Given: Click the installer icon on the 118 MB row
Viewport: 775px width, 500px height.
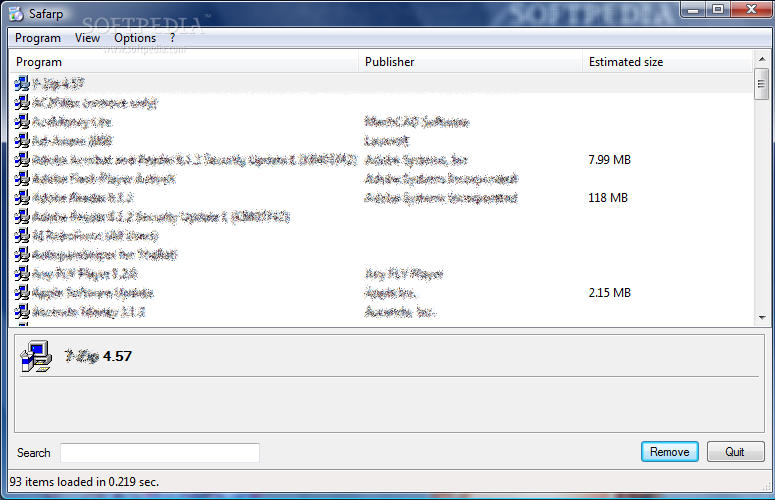Looking at the screenshot, I should 22,198.
